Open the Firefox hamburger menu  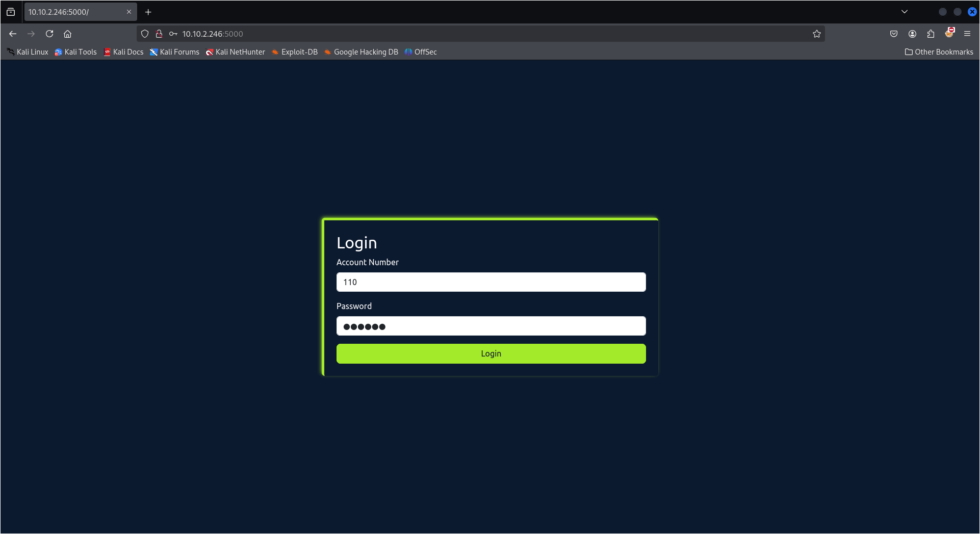967,34
